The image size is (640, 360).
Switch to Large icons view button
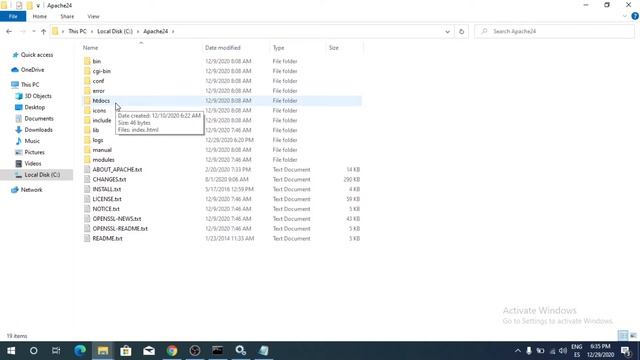coord(633,336)
